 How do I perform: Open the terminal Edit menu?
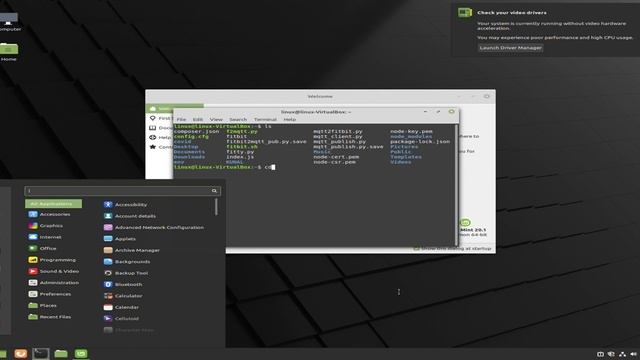[198, 120]
